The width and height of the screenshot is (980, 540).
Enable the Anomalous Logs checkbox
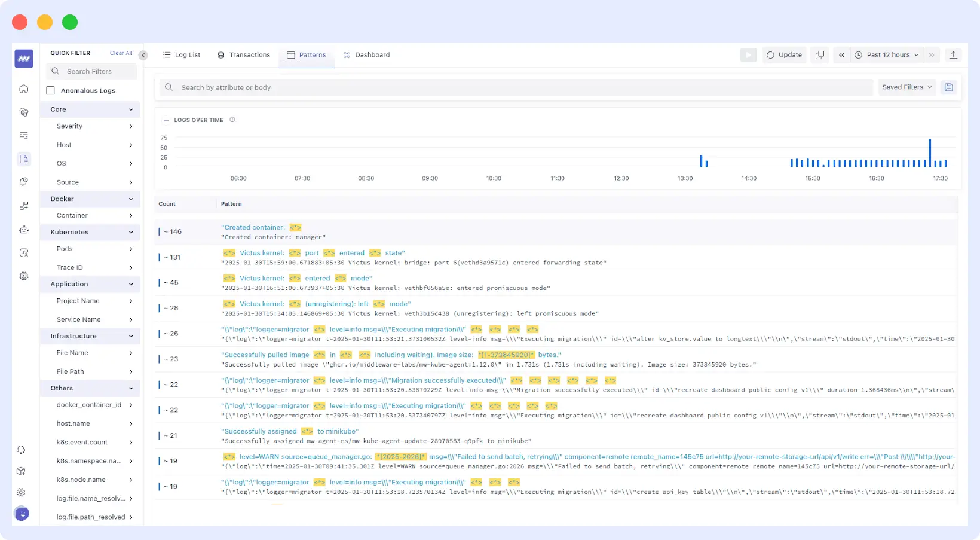pyautogui.click(x=51, y=90)
